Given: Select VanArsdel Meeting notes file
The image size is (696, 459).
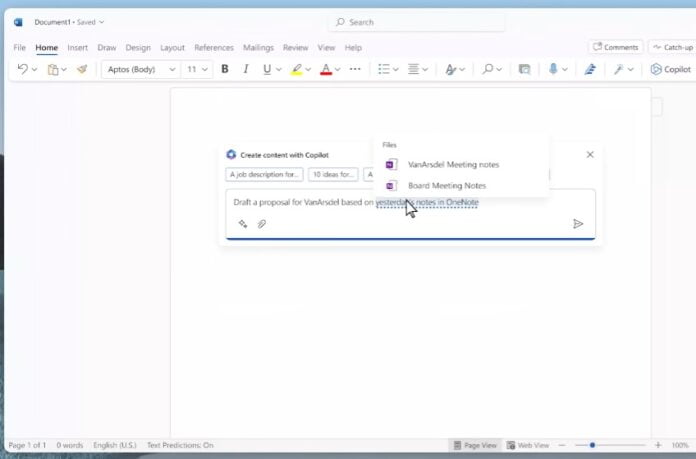Looking at the screenshot, I should click(x=461, y=165).
